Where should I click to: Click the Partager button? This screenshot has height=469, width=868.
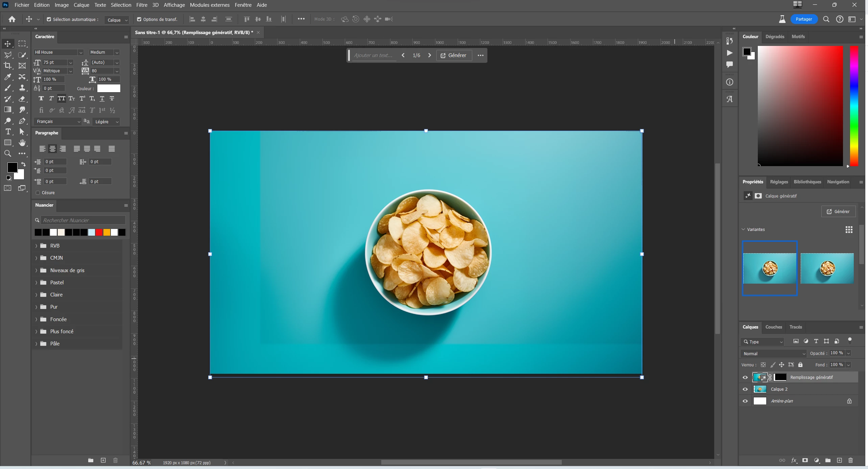point(803,19)
